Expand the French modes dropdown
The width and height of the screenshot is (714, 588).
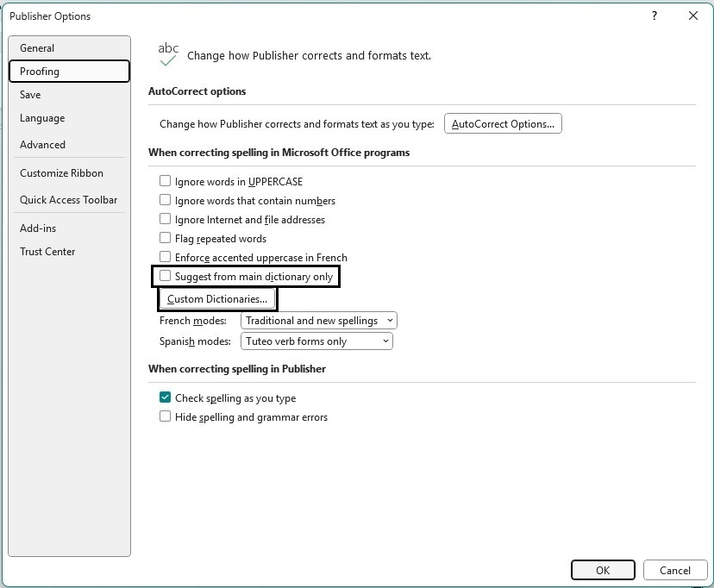[x=318, y=321]
